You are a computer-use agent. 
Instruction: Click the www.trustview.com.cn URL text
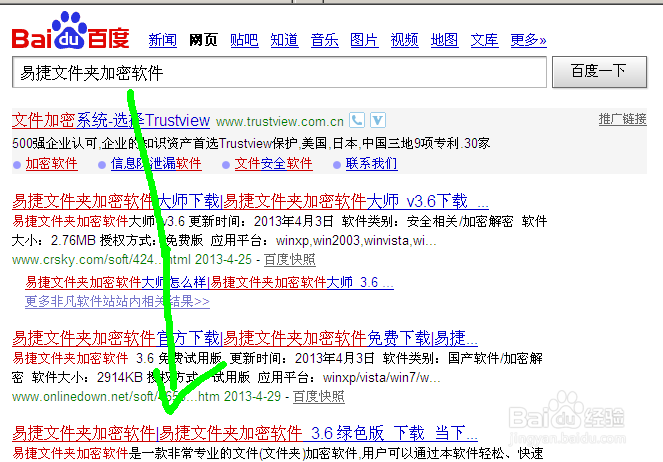click(279, 122)
